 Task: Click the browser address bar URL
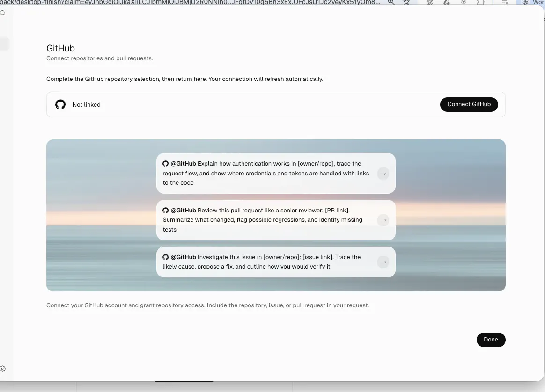190,2
